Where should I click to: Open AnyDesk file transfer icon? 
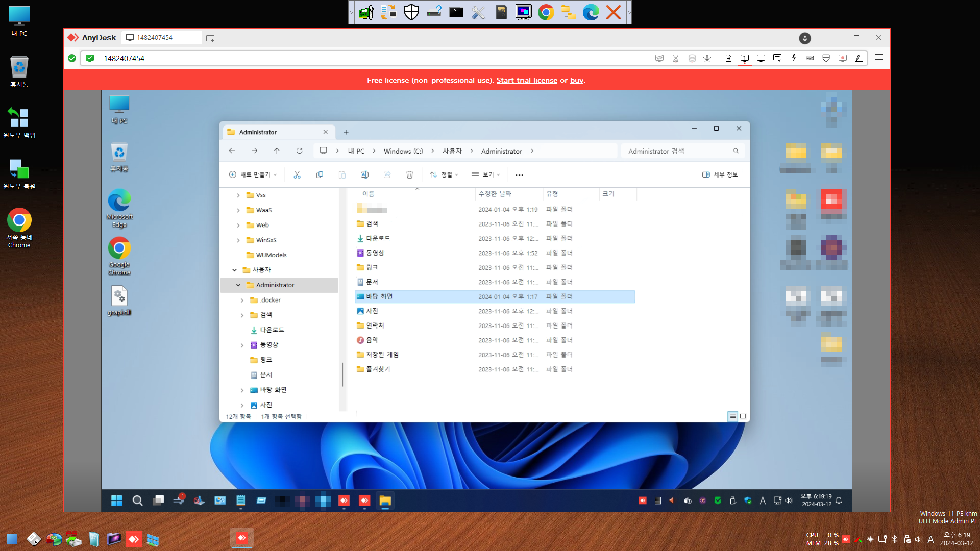tap(728, 58)
